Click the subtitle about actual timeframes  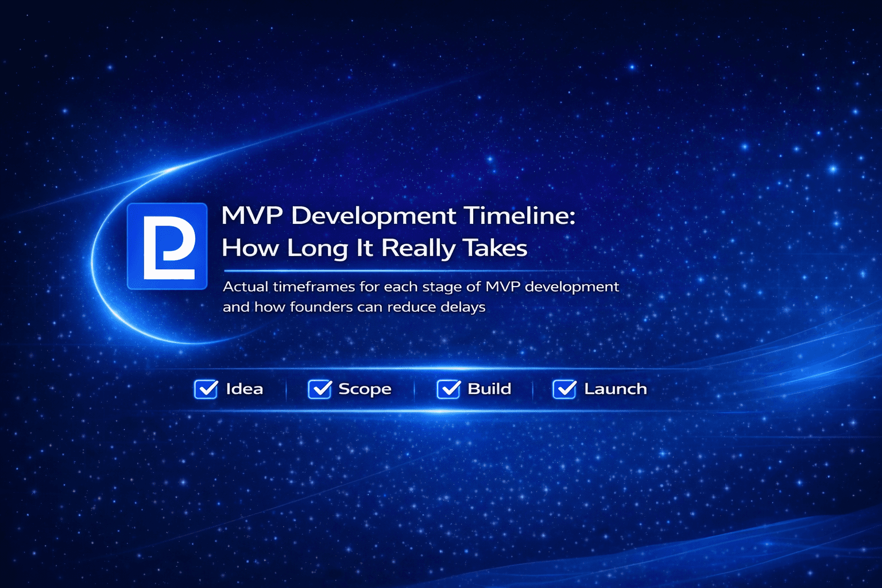(421, 296)
